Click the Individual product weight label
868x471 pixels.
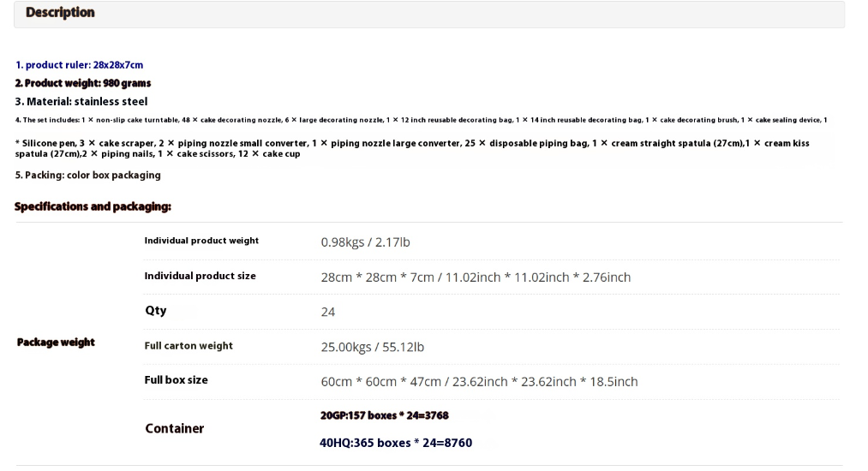pyautogui.click(x=201, y=241)
